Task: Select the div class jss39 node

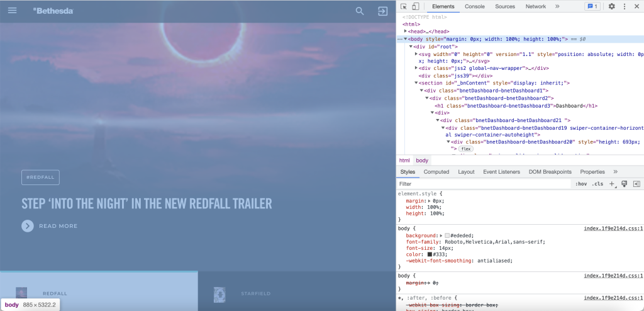Action: (455, 76)
